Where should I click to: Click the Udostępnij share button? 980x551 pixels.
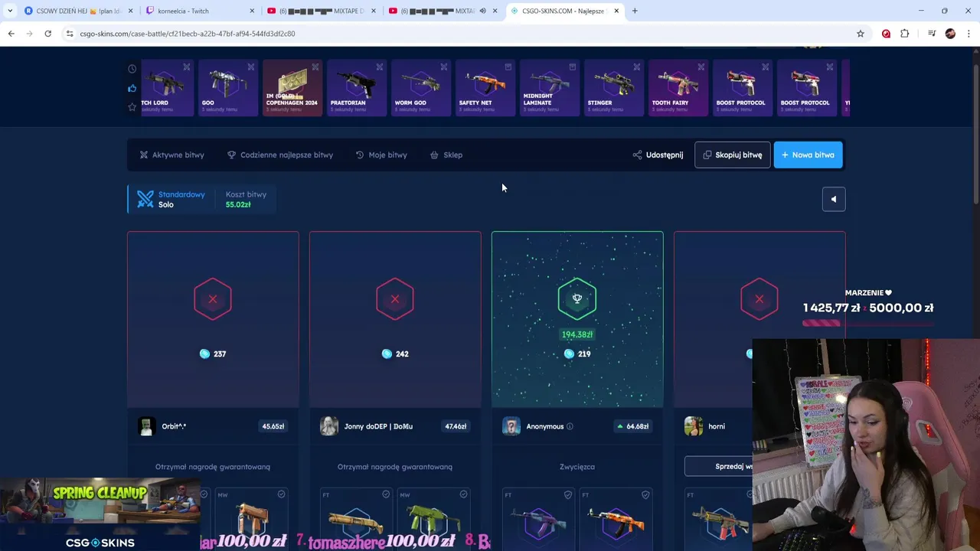[658, 155]
